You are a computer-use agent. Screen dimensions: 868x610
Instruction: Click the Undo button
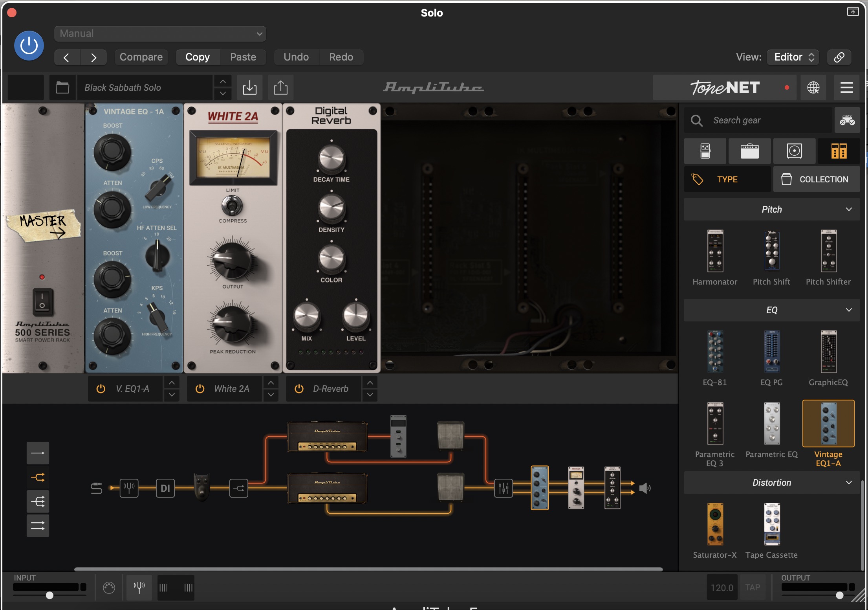296,57
